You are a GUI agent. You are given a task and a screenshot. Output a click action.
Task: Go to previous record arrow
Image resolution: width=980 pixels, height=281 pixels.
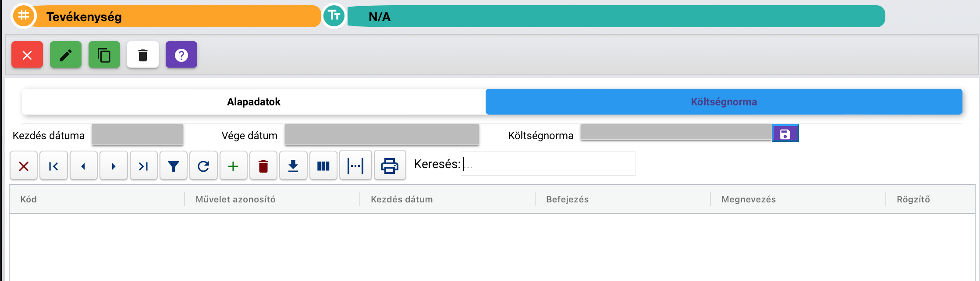coord(83,166)
